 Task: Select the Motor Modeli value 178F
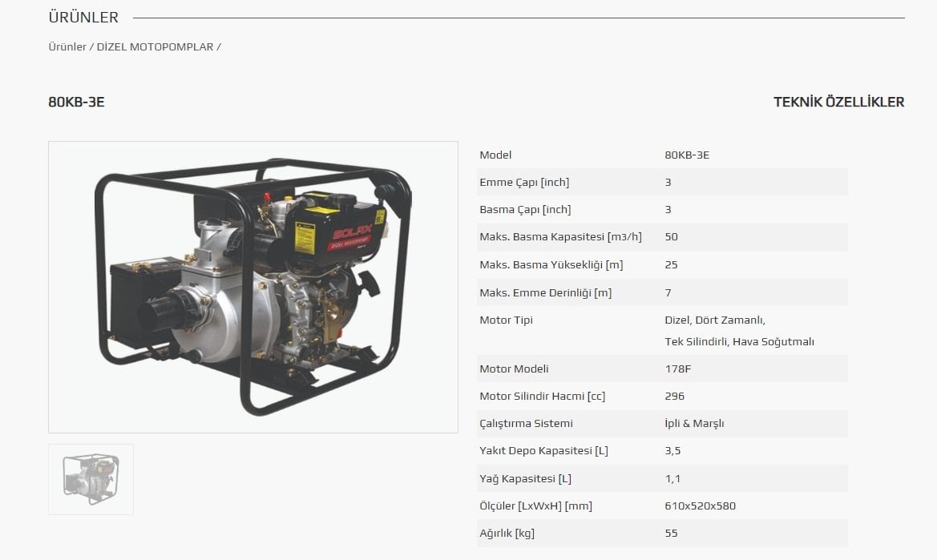tap(677, 369)
